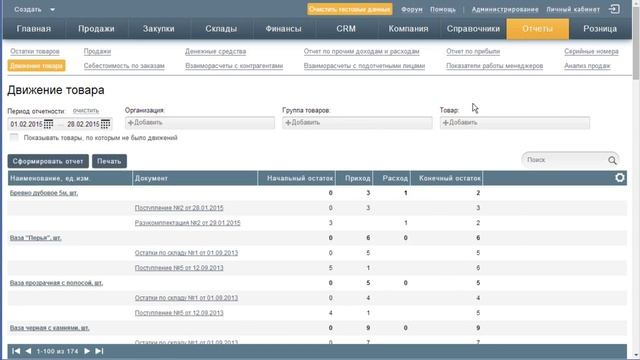Open the start date calendar picker

[x=48, y=124]
